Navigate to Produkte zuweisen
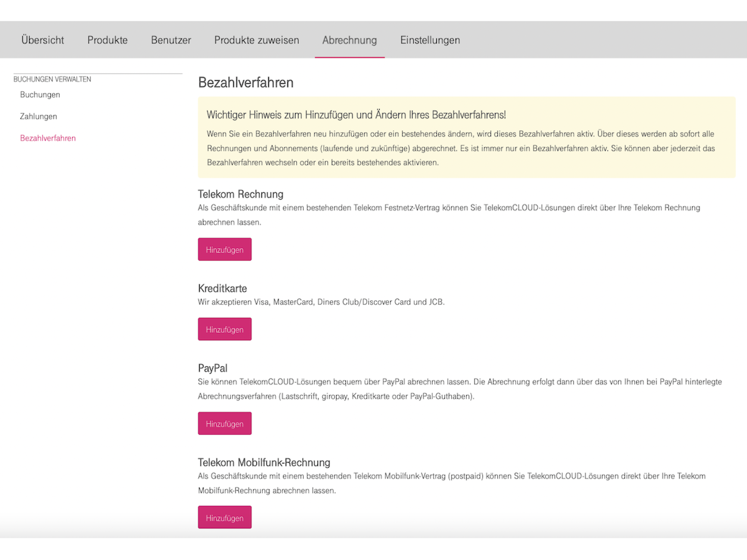 [x=256, y=40]
